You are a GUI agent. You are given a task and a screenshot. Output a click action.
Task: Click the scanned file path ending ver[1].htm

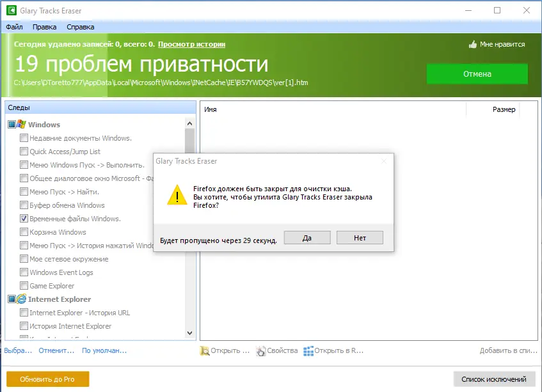click(161, 82)
